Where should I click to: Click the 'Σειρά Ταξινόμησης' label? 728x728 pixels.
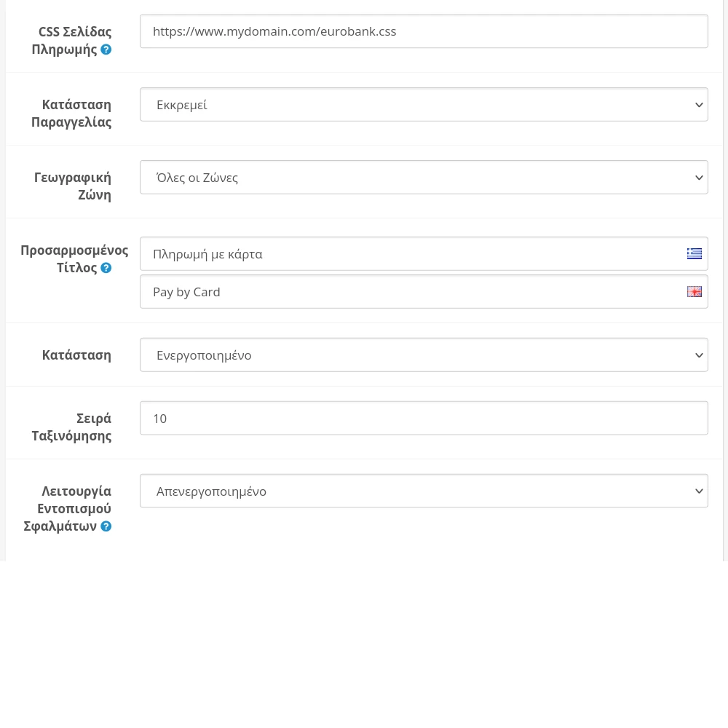point(72,427)
